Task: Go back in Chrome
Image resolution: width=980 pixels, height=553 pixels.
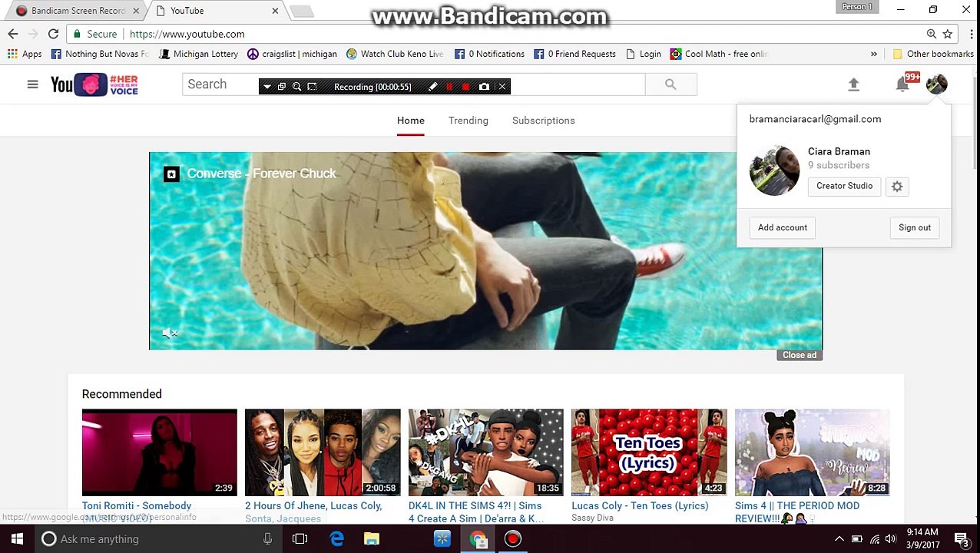Action: click(x=13, y=34)
